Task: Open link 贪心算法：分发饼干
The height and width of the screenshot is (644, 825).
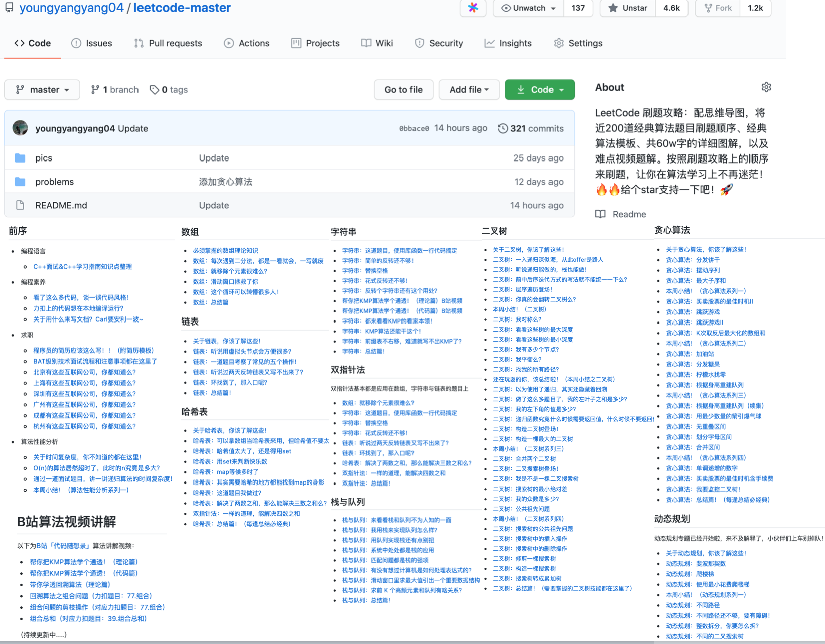Action: [x=693, y=260]
